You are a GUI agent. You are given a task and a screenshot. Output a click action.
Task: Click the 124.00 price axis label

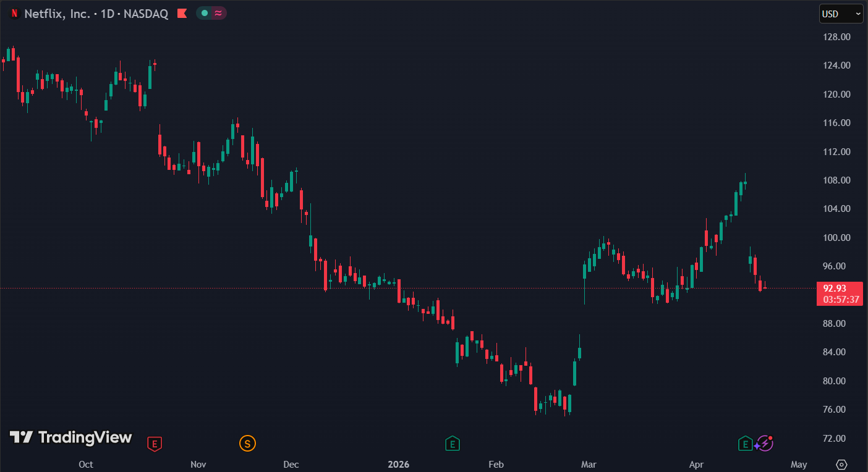(x=838, y=65)
